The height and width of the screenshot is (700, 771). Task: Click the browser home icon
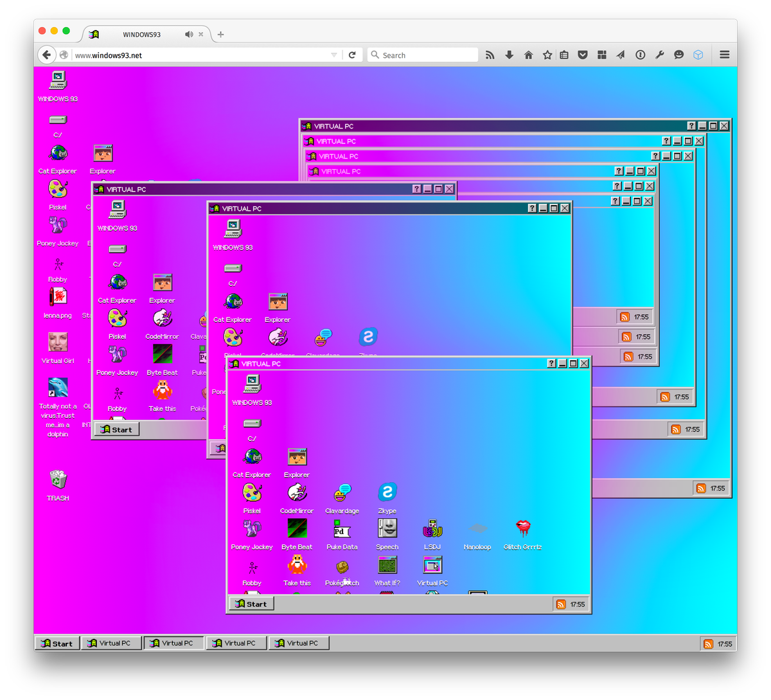(x=529, y=55)
